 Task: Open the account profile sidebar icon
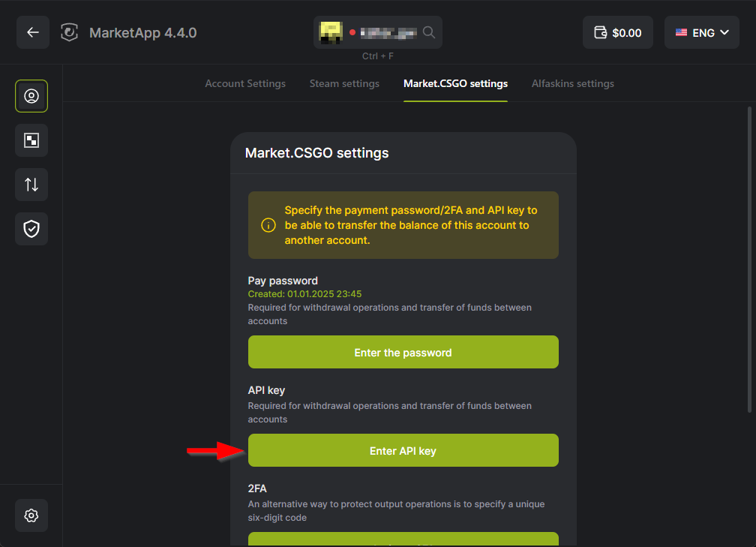(x=31, y=96)
